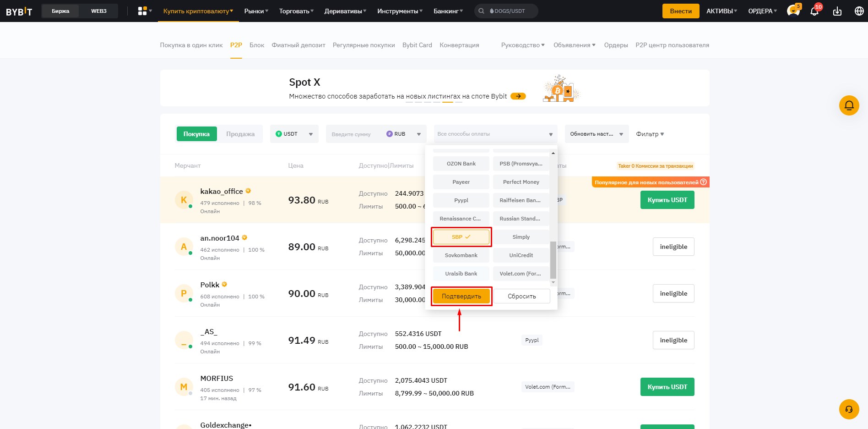The width and height of the screenshot is (868, 429).
Task: Open the P2P tab
Action: point(236,45)
